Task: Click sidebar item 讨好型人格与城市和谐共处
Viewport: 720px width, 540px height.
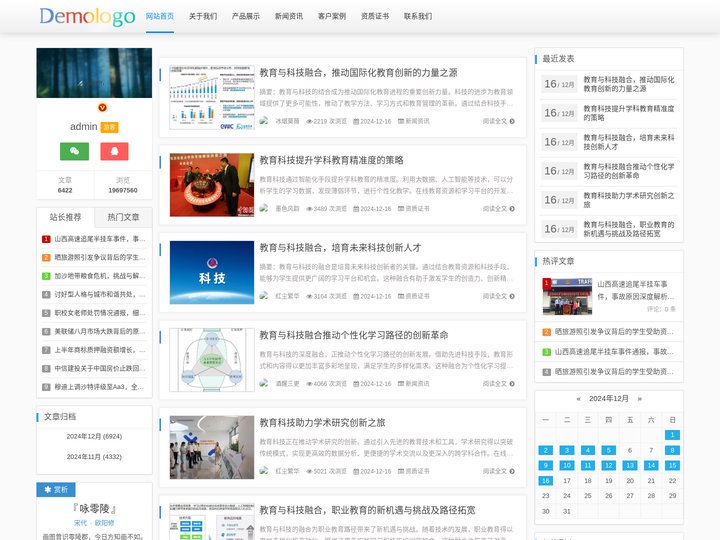Action: [x=100, y=294]
